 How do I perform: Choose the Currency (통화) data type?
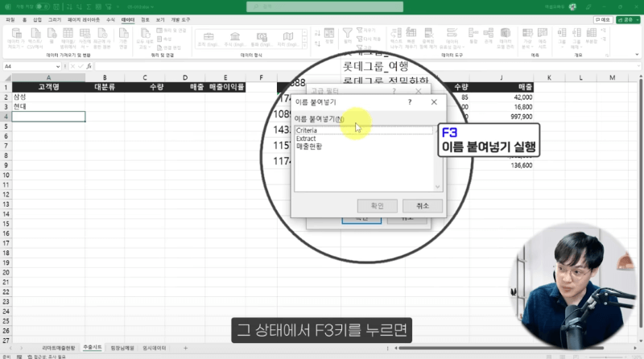pos(261,39)
